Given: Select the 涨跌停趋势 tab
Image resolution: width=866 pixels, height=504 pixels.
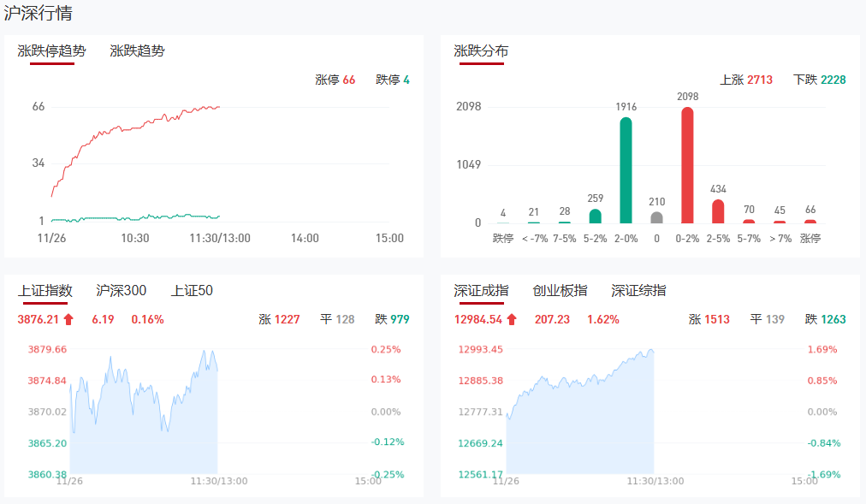Looking at the screenshot, I should pyautogui.click(x=52, y=51).
